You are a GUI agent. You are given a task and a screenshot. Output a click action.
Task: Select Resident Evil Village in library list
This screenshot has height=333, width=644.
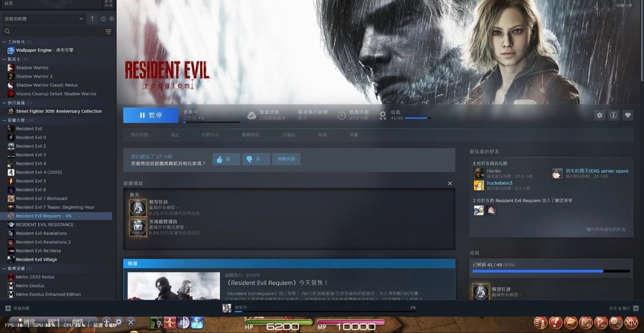pos(36,259)
